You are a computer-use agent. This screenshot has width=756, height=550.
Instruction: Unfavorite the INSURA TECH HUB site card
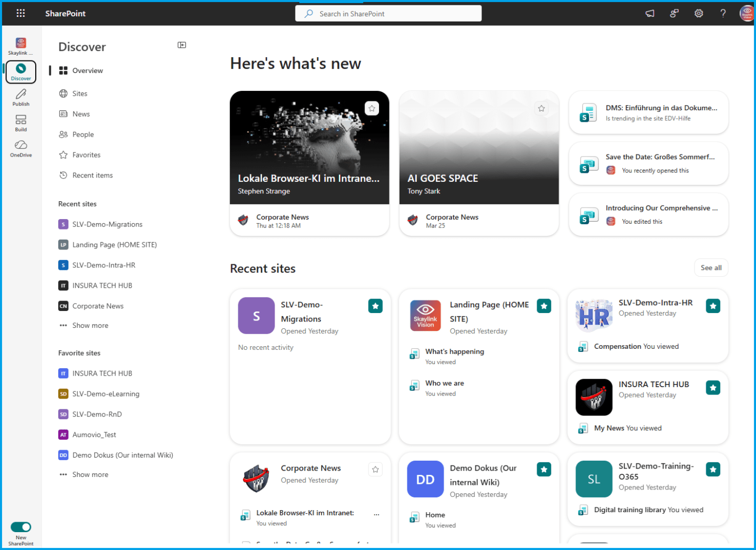(x=712, y=388)
